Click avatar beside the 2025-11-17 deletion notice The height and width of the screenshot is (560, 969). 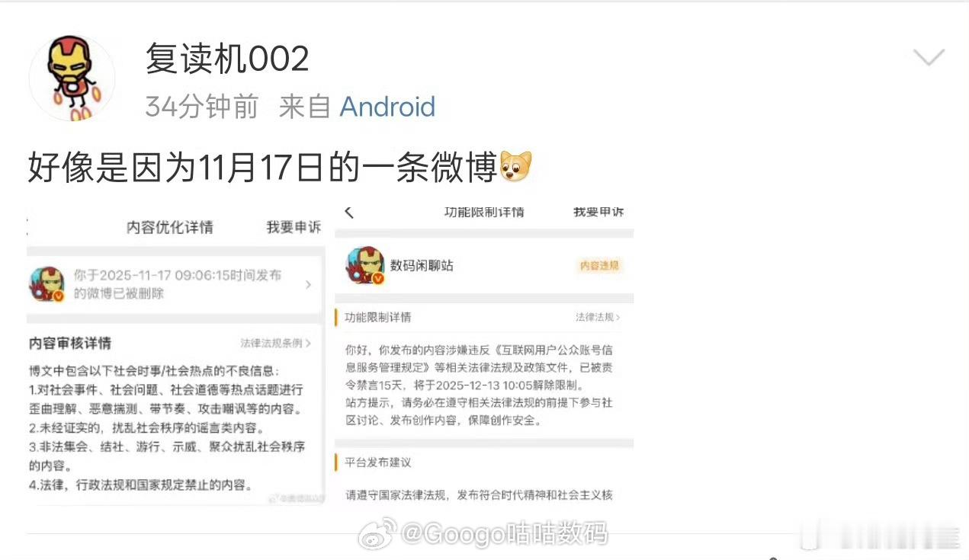click(x=47, y=283)
